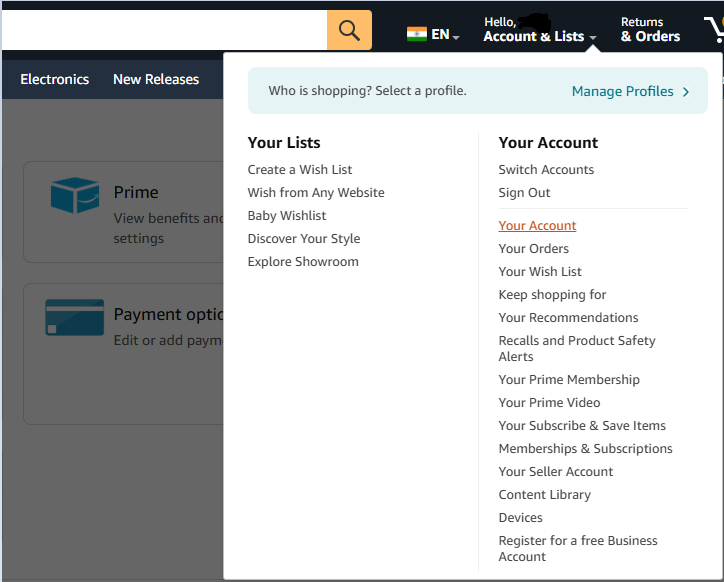Open Discover Your Style
The width and height of the screenshot is (724, 582).
[304, 239]
